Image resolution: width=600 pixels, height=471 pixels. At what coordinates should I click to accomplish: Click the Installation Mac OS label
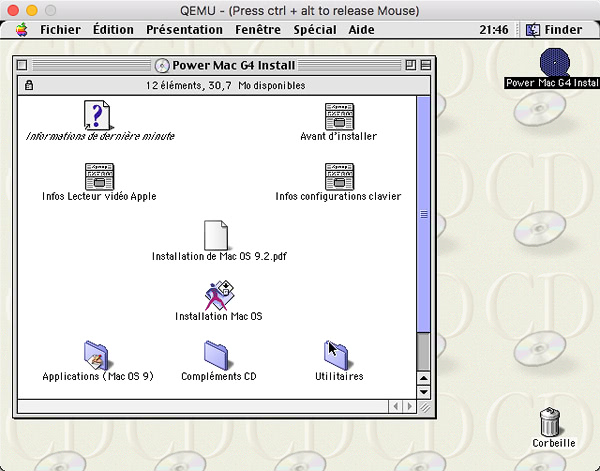[x=218, y=316]
